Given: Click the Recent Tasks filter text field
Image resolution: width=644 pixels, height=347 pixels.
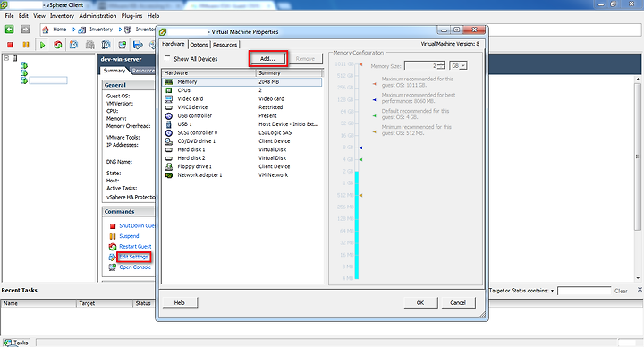Looking at the screenshot, I should (x=584, y=291).
